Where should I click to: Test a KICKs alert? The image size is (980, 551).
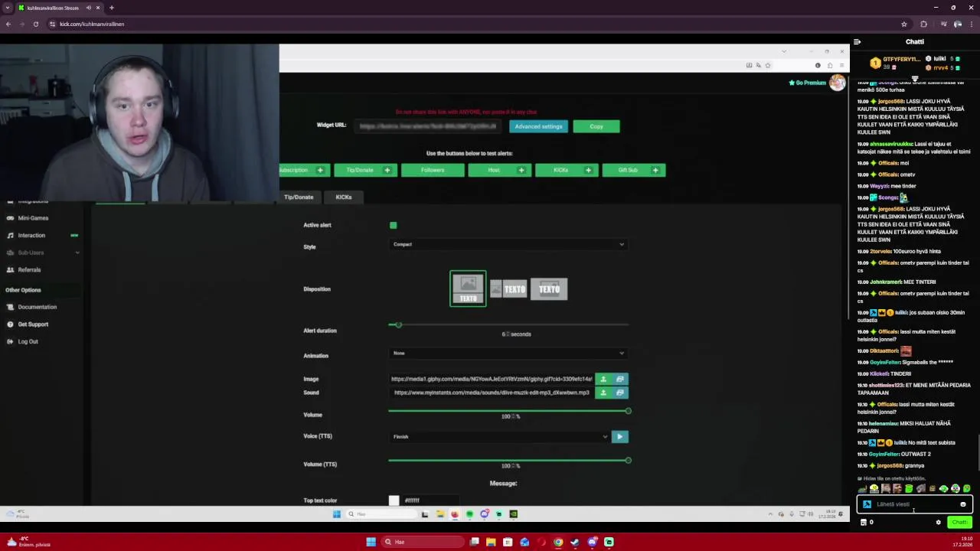(x=567, y=170)
